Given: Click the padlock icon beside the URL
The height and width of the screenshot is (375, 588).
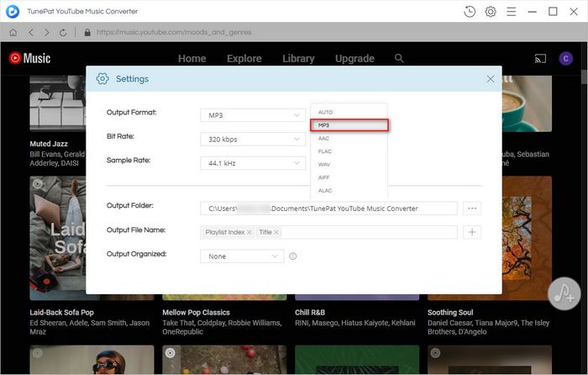Looking at the screenshot, I should point(87,33).
